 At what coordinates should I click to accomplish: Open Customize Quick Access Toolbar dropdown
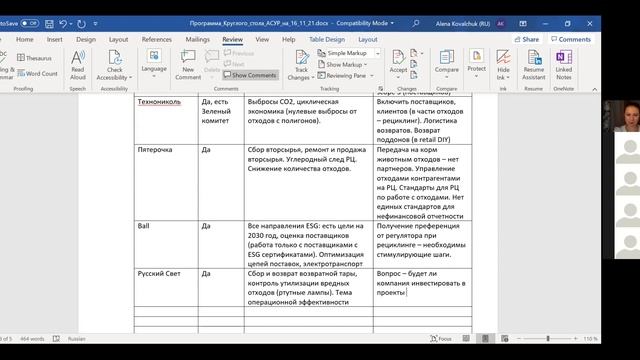click(96, 24)
